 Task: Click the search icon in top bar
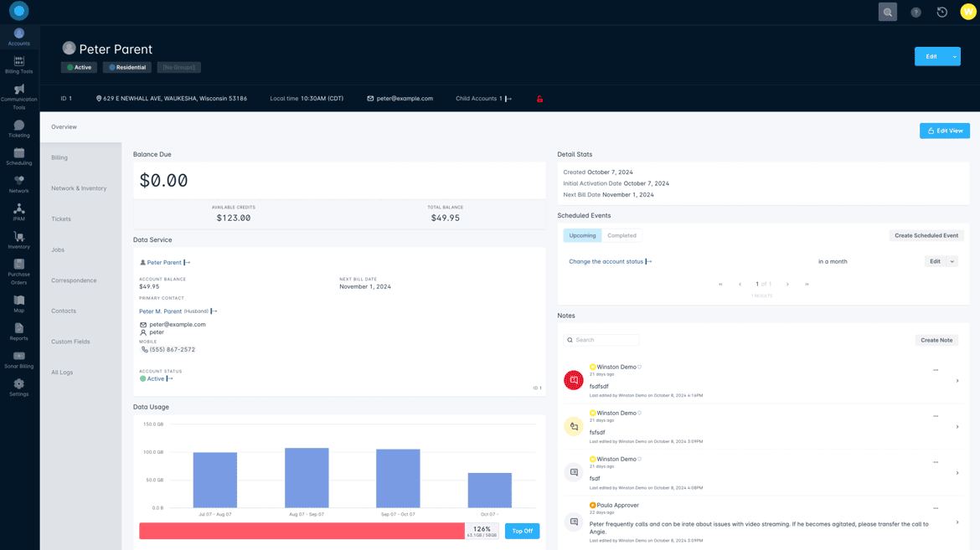click(x=887, y=12)
